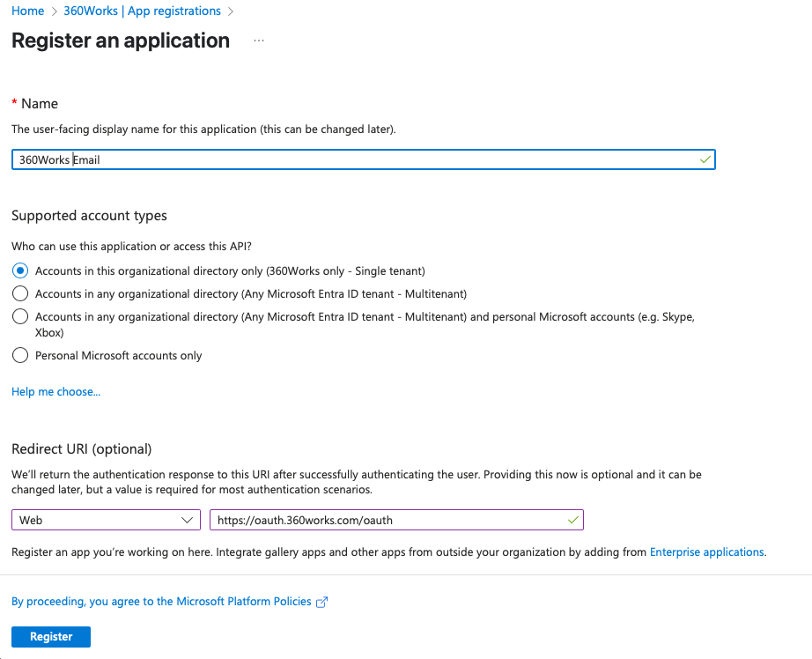Select single tenant organizational directory only option
The image size is (812, 659).
(20, 271)
